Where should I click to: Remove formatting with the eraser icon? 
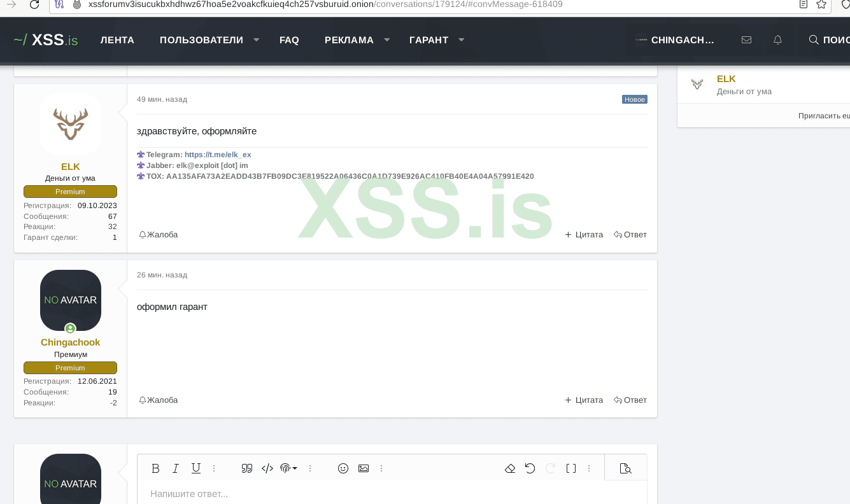510,468
